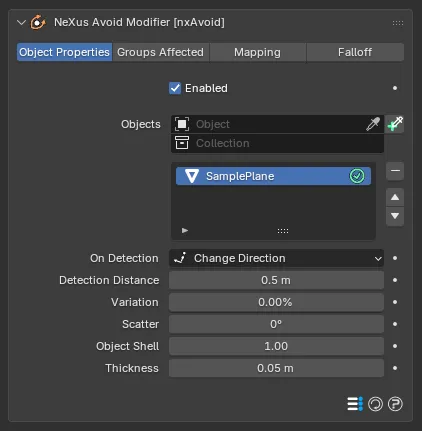Click the list resize grip handle
Viewport: 422px width, 431px height.
click(283, 231)
